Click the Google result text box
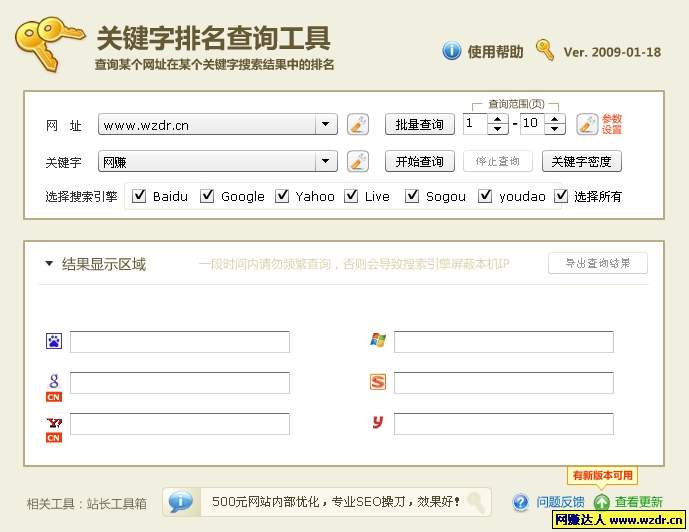The width and height of the screenshot is (689, 532). [180, 383]
